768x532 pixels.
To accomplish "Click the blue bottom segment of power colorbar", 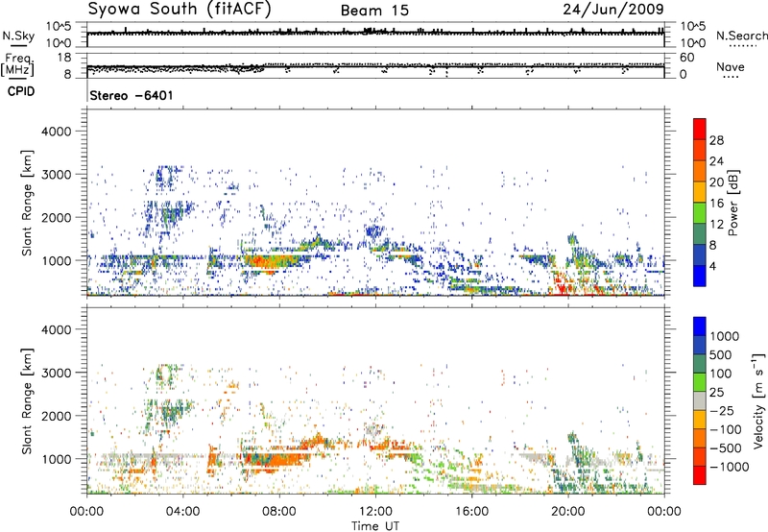I will tap(700, 276).
